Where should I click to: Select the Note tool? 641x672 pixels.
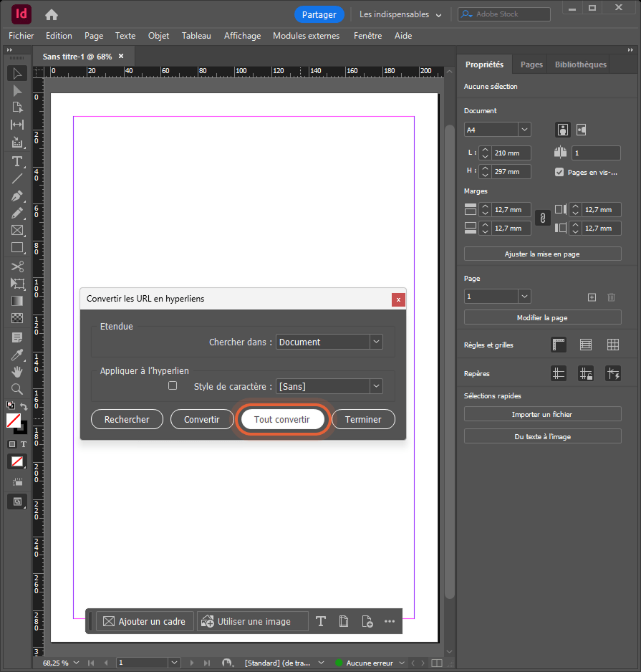pos(17,337)
